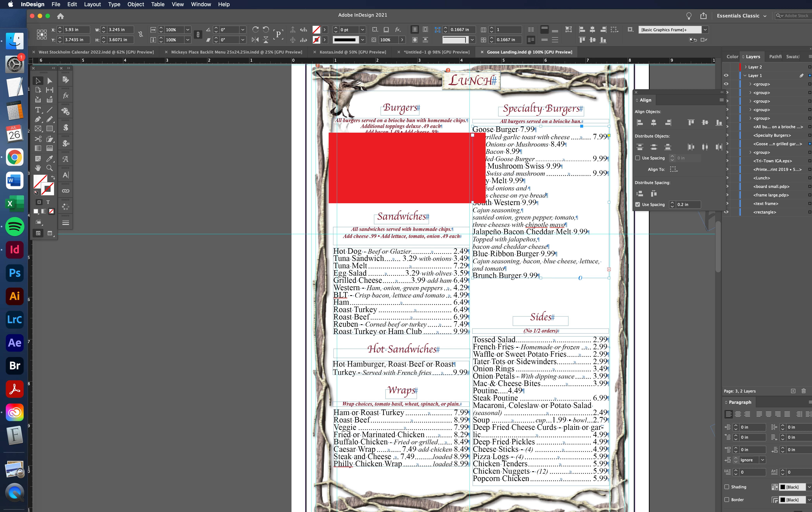Choose the Scissors tool

click(x=38, y=139)
